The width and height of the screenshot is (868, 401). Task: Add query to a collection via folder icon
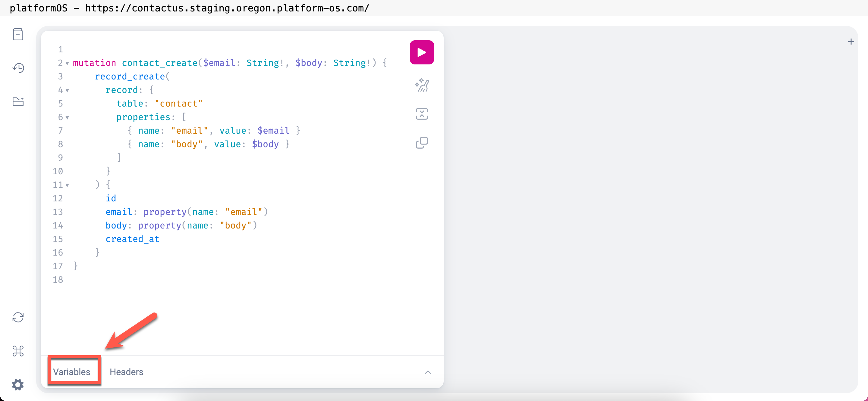18,101
